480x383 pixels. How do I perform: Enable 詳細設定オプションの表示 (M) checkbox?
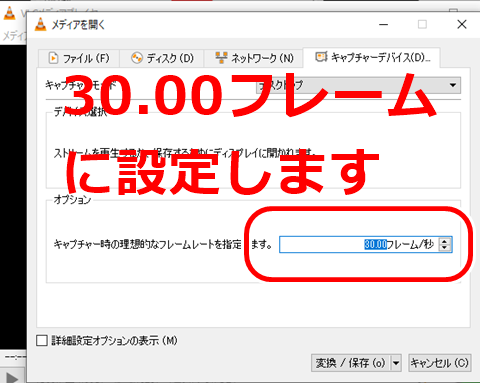click(x=42, y=341)
